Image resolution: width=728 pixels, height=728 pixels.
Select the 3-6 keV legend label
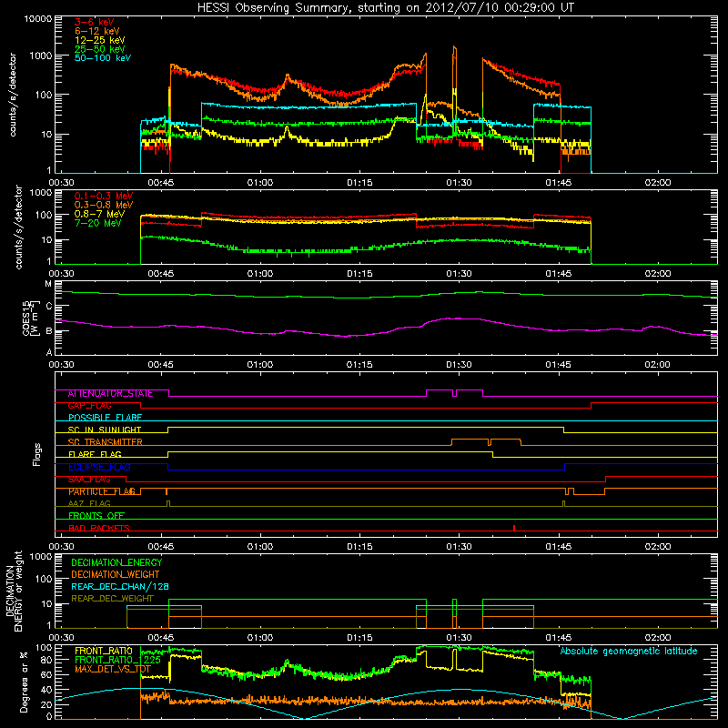pos(95,22)
